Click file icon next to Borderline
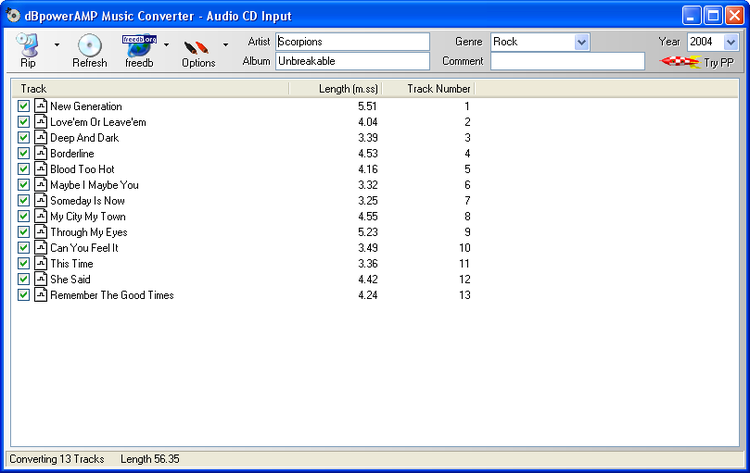 [41, 153]
